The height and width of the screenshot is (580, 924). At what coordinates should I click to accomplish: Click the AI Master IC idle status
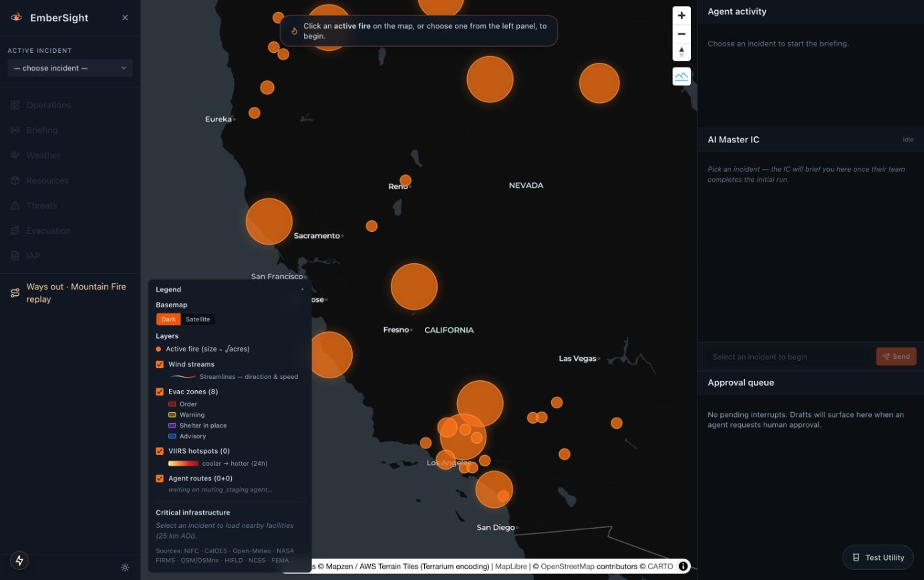(908, 140)
